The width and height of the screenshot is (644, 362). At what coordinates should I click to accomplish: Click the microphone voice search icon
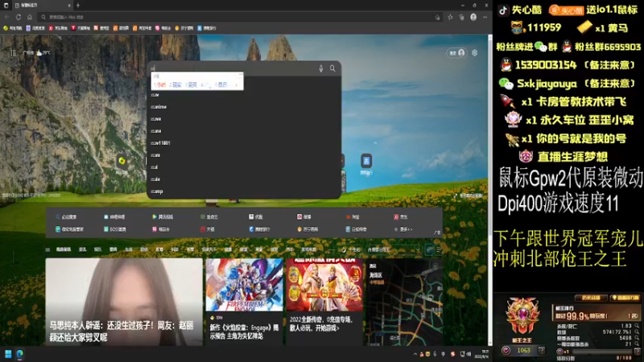320,68
